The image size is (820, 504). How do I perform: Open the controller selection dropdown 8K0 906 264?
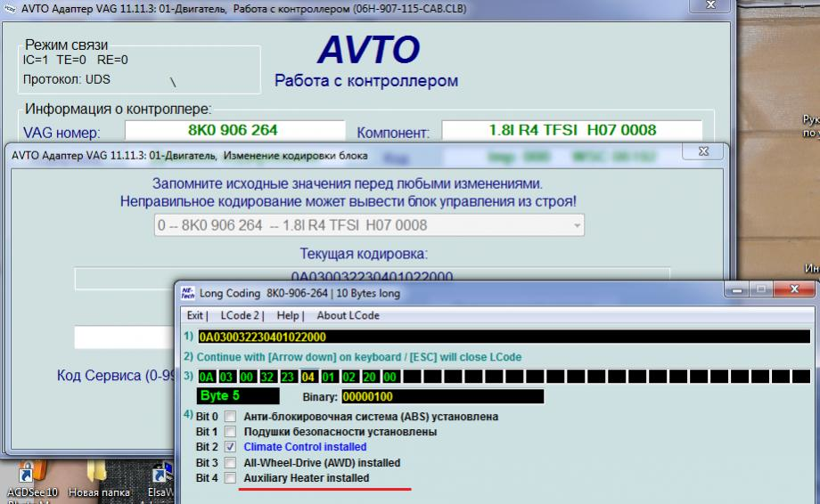tap(369, 225)
